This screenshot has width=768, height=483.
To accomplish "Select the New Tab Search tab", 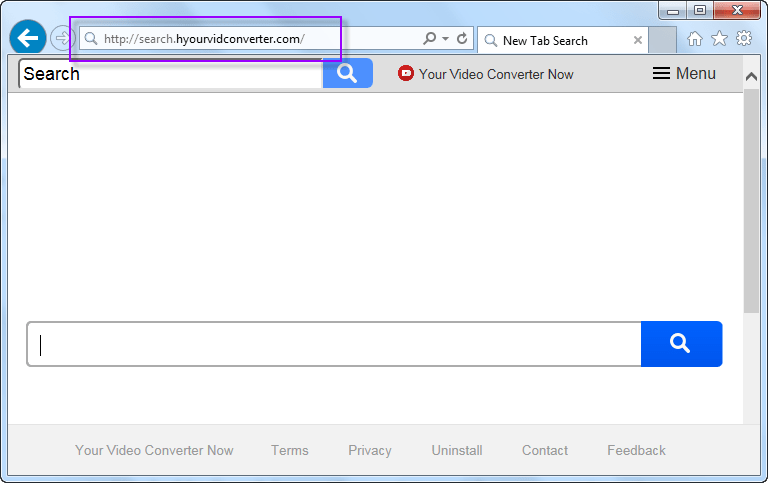I will tap(562, 40).
